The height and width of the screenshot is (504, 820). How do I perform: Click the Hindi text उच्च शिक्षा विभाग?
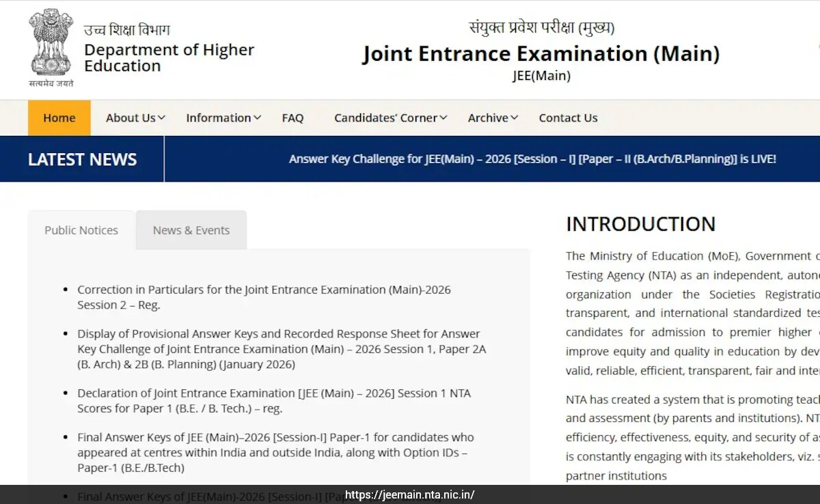(127, 30)
